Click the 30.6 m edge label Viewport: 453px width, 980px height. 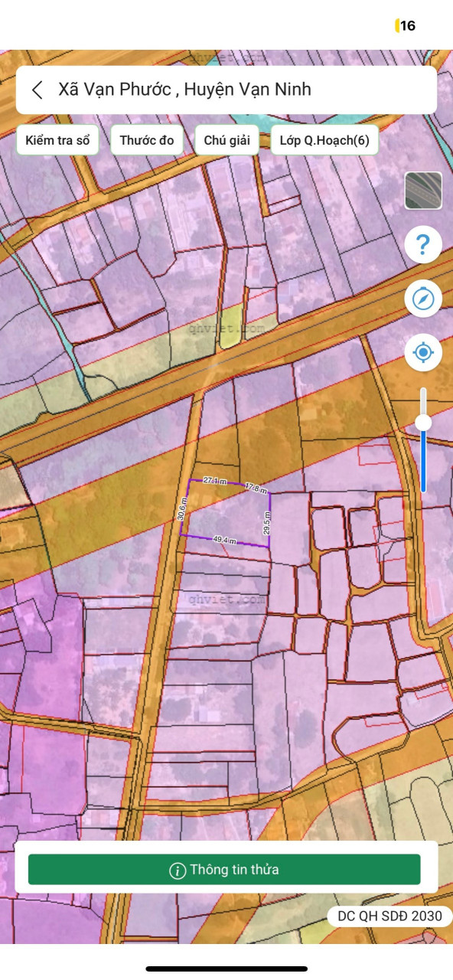(x=182, y=509)
